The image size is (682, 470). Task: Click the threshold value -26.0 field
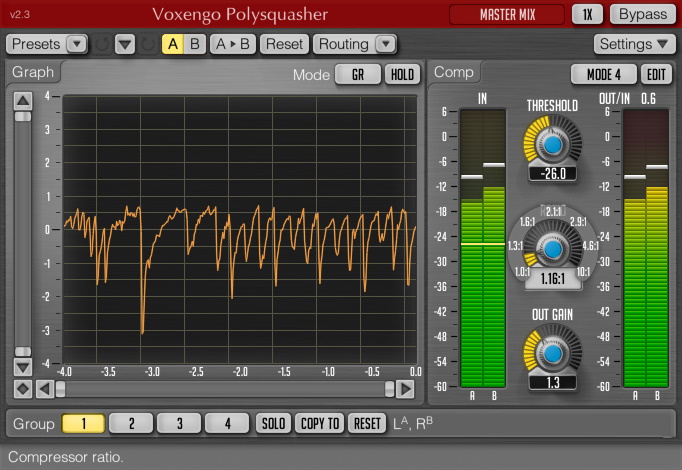[552, 174]
